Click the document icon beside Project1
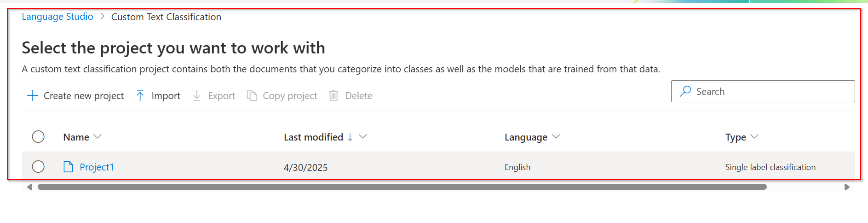 click(68, 167)
